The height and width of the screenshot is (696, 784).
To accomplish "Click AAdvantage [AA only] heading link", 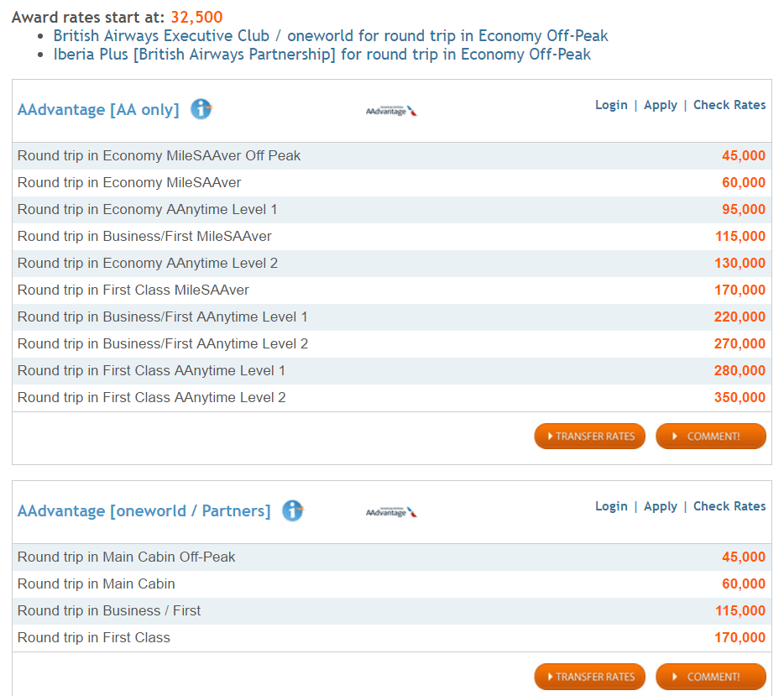I will (x=98, y=110).
